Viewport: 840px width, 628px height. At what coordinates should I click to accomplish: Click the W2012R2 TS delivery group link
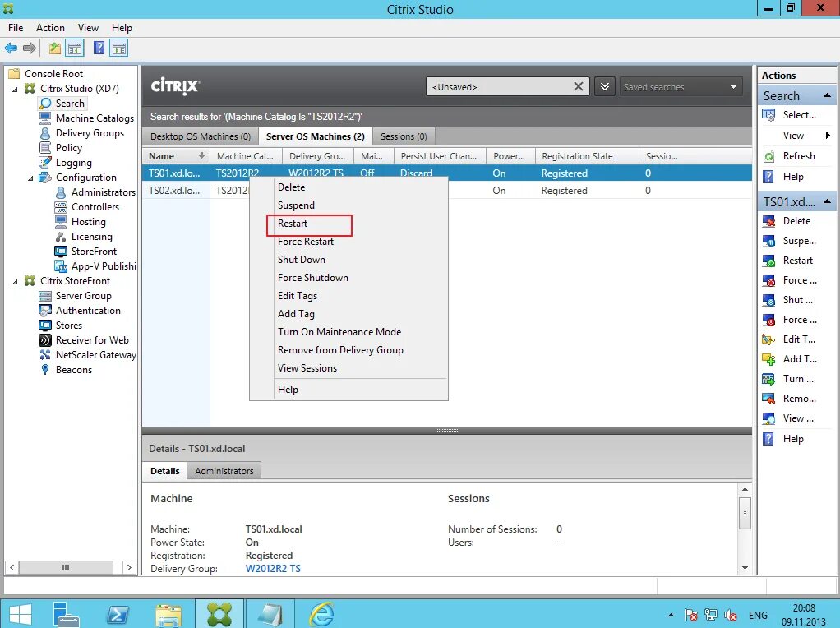pyautogui.click(x=273, y=568)
